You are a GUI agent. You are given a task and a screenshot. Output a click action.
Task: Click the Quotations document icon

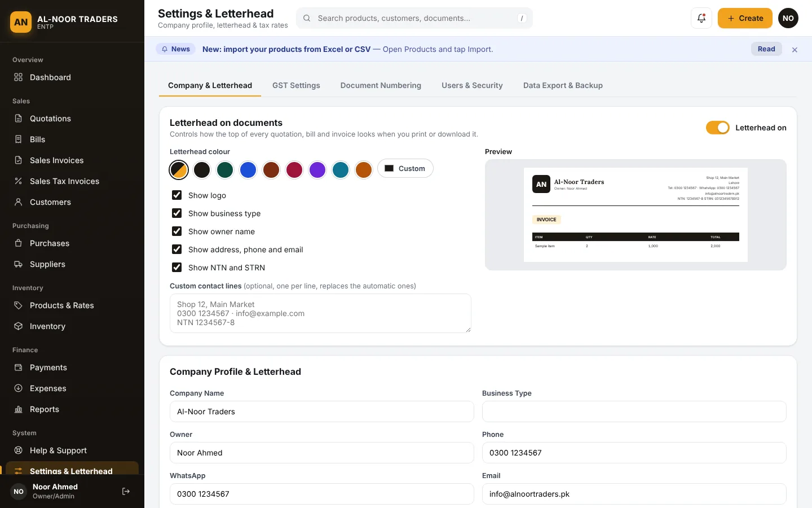click(18, 119)
